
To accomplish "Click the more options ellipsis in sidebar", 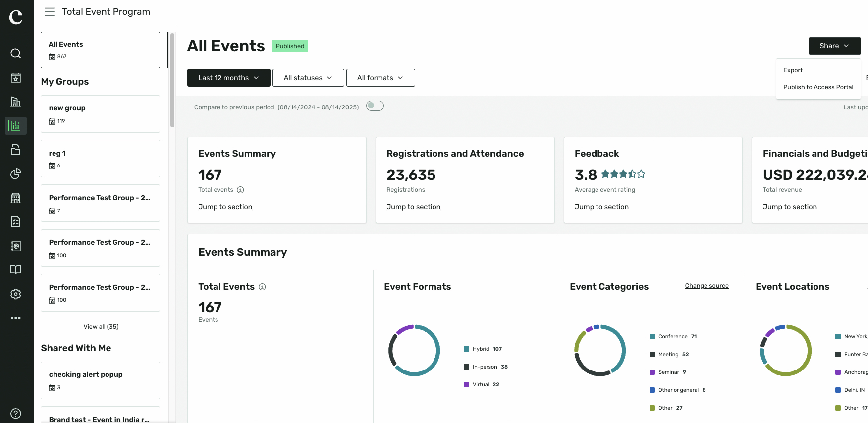I will coord(16,318).
